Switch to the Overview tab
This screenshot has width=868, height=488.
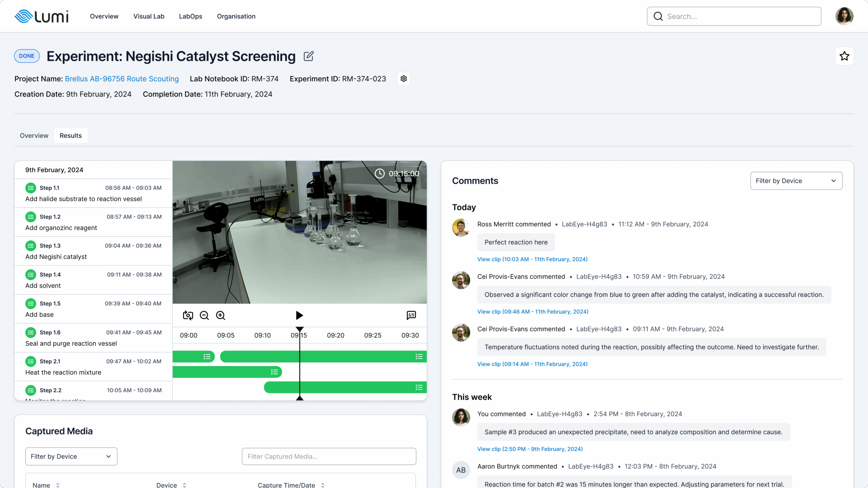coord(34,136)
